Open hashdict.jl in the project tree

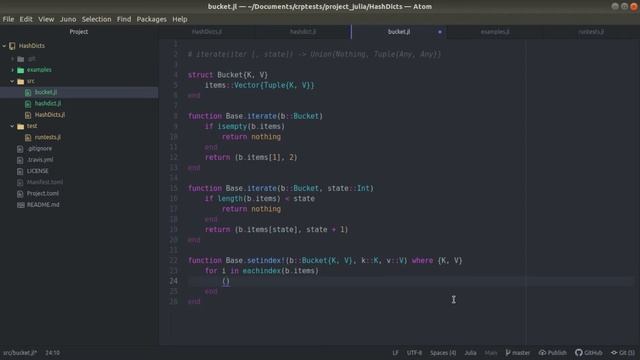click(x=48, y=103)
